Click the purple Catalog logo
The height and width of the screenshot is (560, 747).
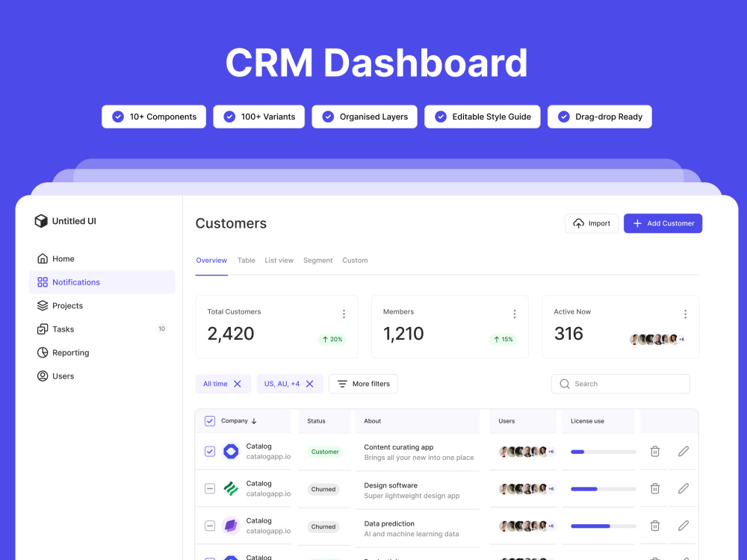point(231,526)
